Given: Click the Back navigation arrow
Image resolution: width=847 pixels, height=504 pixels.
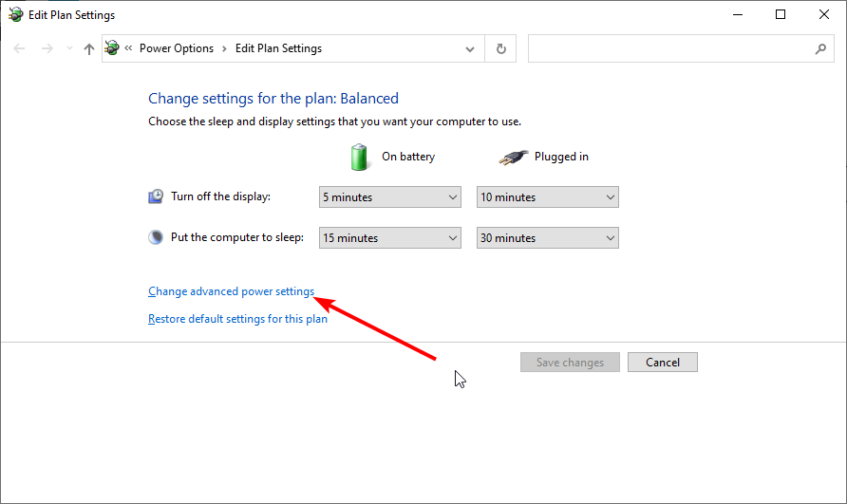Looking at the screenshot, I should [x=19, y=48].
